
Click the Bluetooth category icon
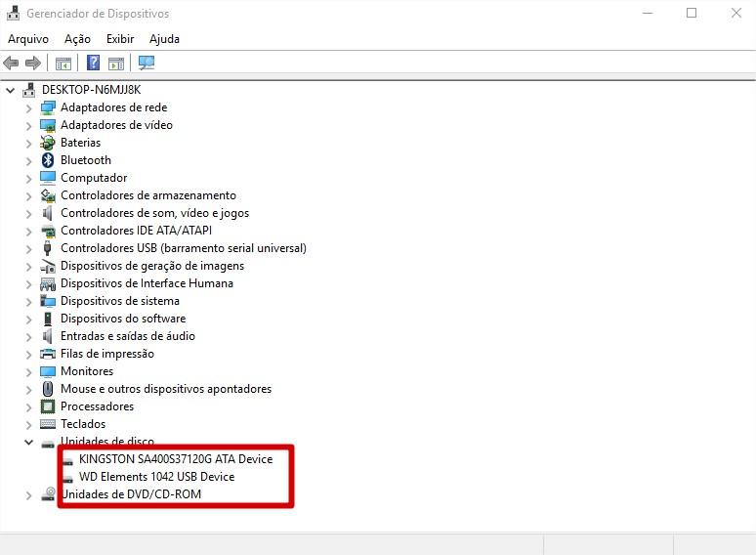(x=48, y=160)
